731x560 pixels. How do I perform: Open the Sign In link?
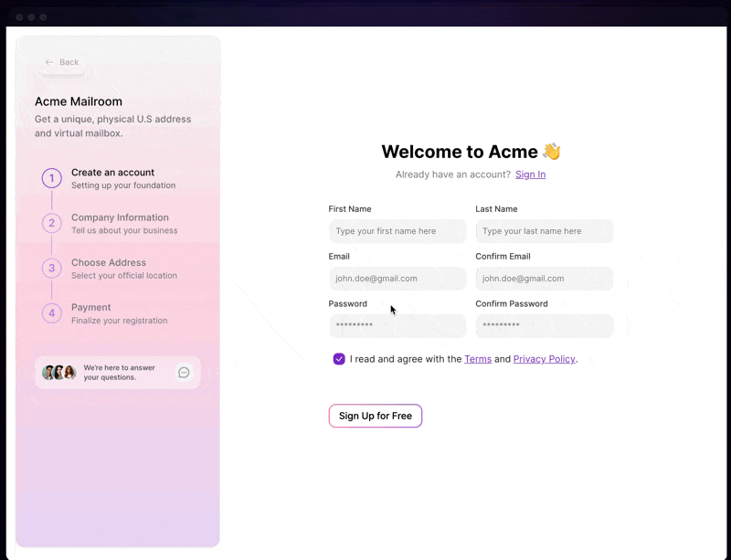click(x=531, y=174)
